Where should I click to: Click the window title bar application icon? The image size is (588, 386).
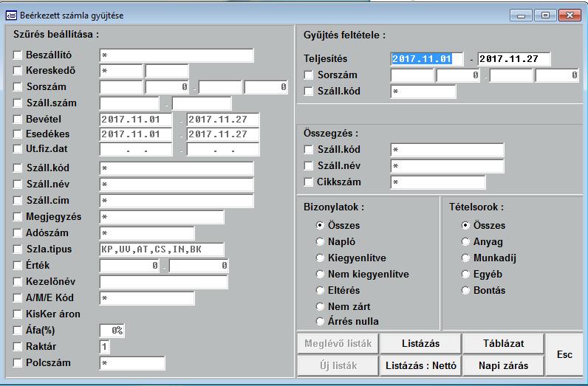11,15
